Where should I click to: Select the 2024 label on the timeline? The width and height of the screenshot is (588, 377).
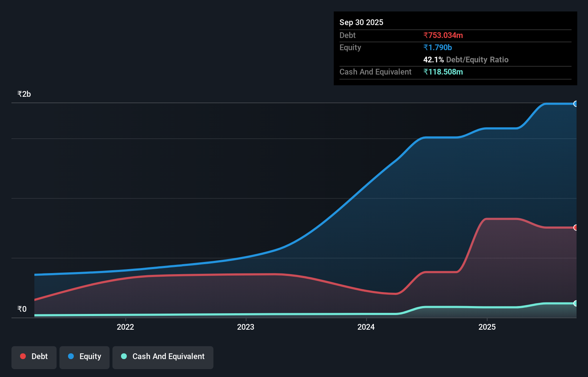point(366,327)
